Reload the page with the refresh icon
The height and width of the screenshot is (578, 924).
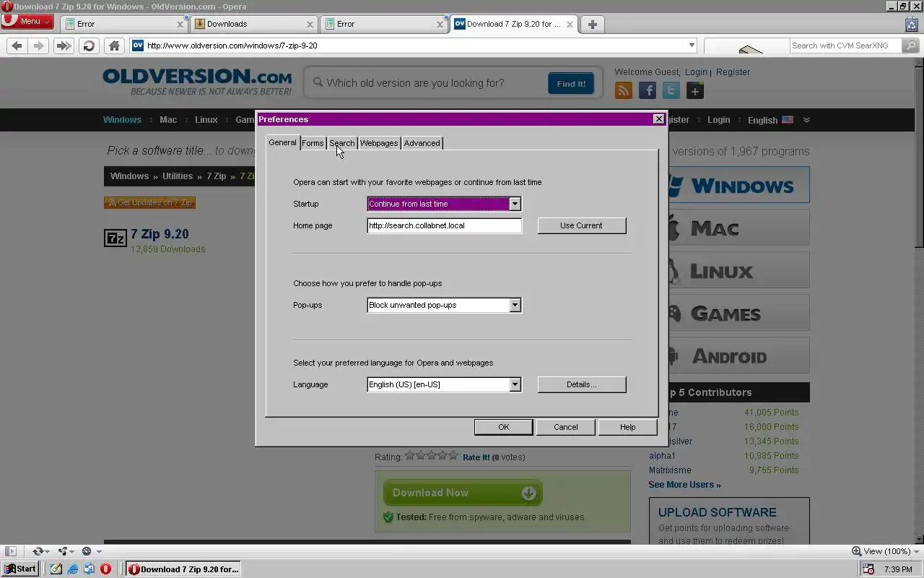coord(89,46)
